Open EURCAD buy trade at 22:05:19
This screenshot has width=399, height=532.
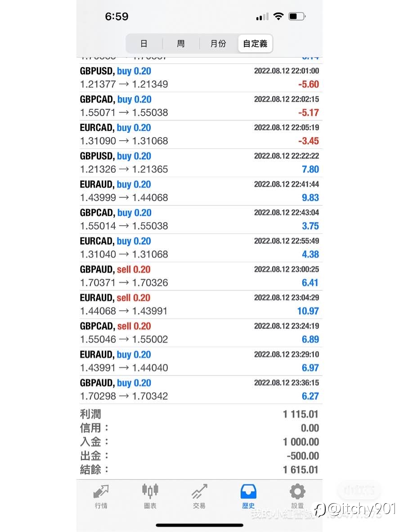pos(200,134)
